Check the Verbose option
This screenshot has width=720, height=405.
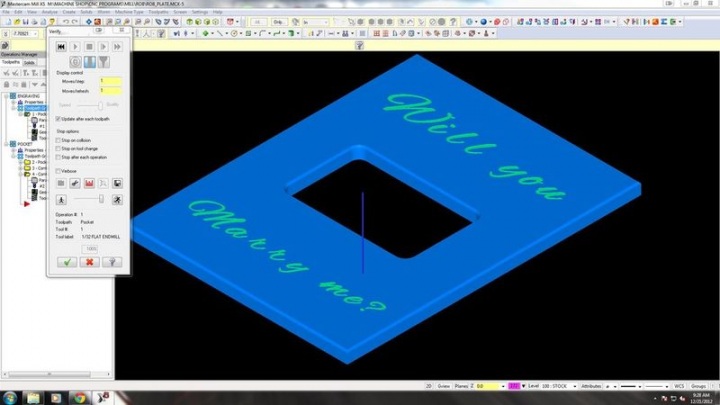[59, 170]
